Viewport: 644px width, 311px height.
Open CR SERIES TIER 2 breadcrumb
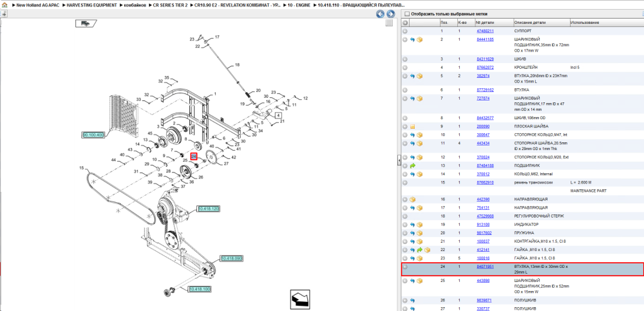click(x=171, y=6)
